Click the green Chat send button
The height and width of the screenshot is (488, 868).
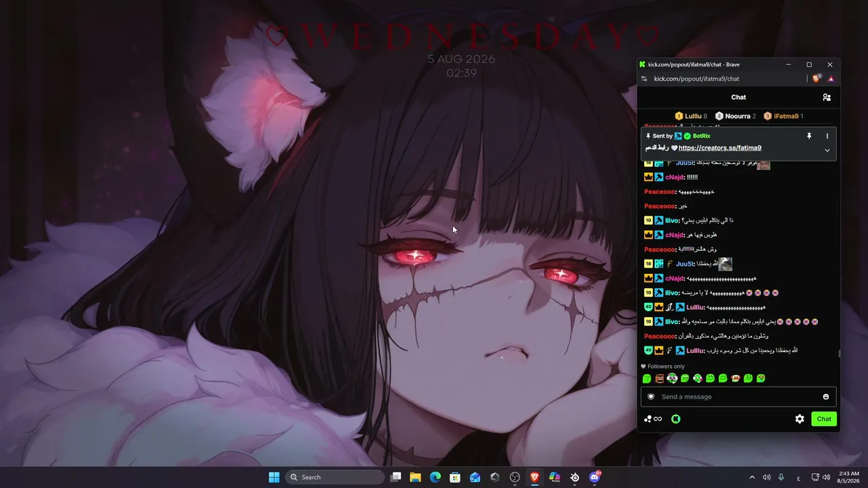[824, 419]
